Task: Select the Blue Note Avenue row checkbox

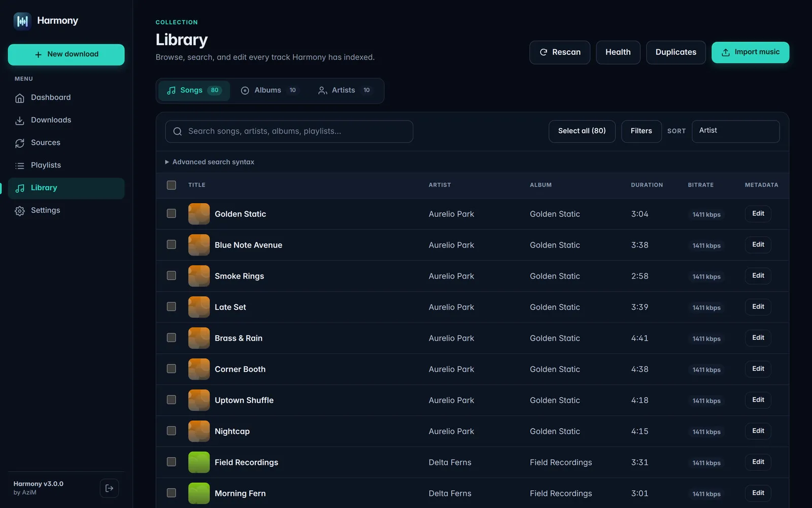Action: (172, 244)
